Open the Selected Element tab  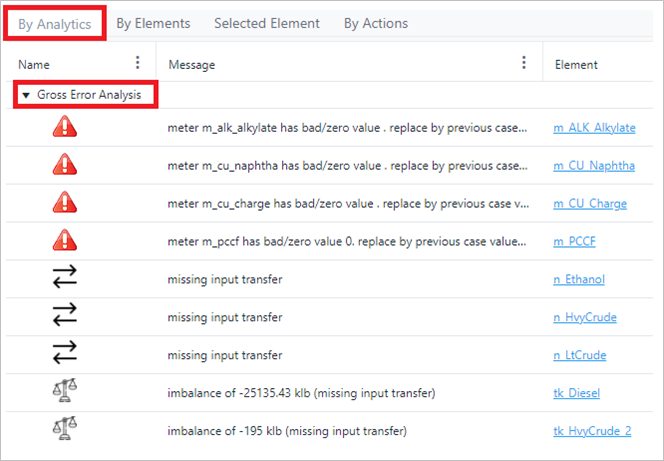point(266,23)
